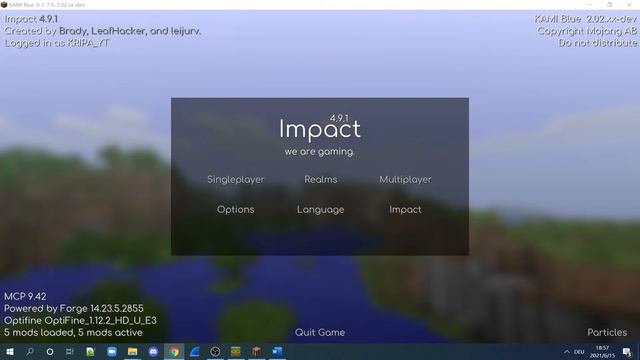The height and width of the screenshot is (360, 640).
Task: Open Cortana from the taskbar
Action: (50, 351)
